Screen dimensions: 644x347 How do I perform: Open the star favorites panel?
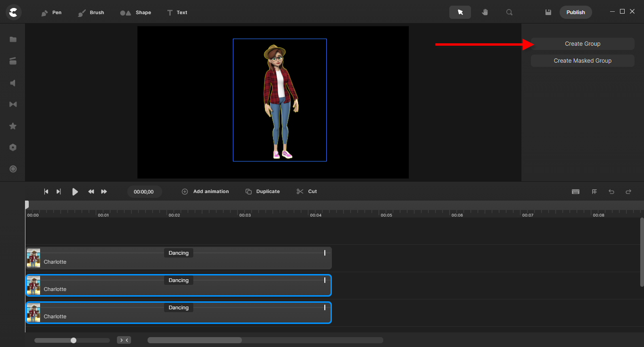(x=13, y=126)
